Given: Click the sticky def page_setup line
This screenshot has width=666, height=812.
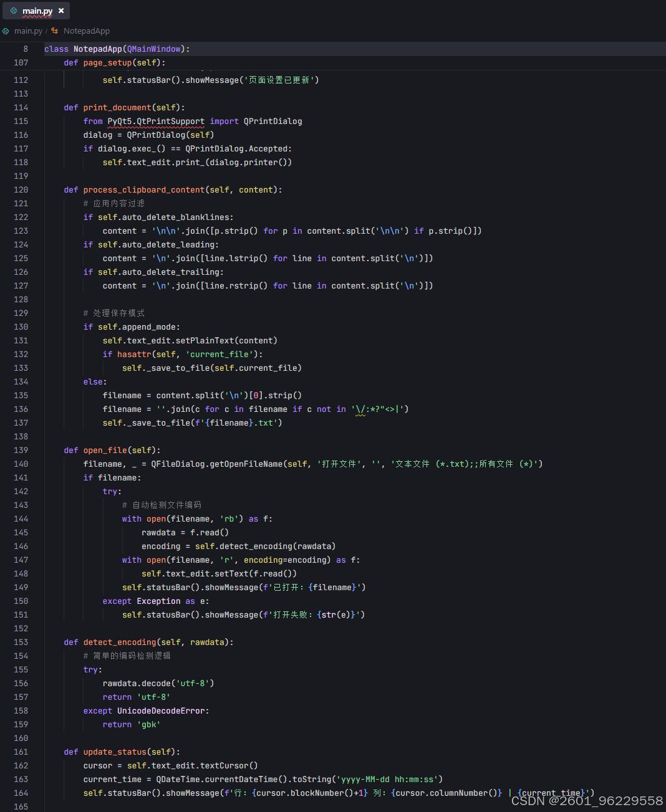Looking at the screenshot, I should 333,62.
